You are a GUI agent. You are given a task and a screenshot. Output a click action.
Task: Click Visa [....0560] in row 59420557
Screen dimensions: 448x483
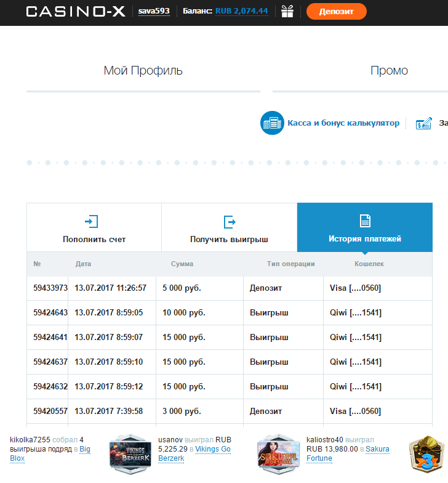(356, 412)
